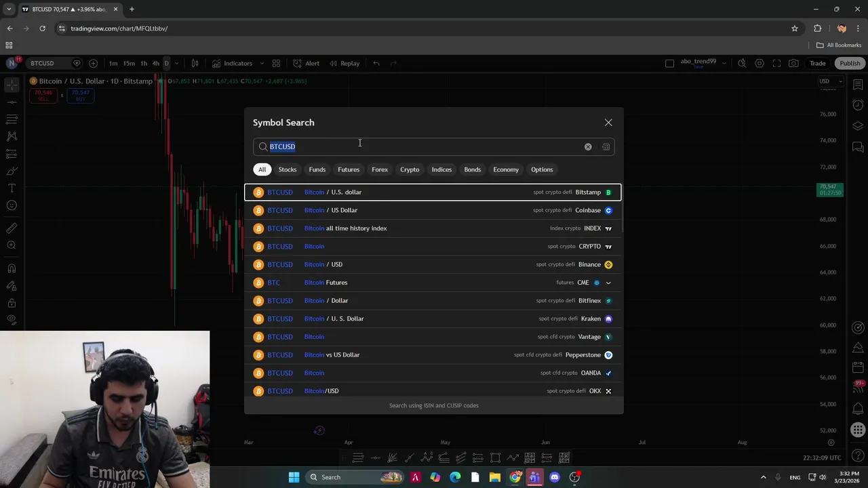The image size is (868, 488).
Task: Select the Stocks filter tab
Action: click(x=288, y=169)
